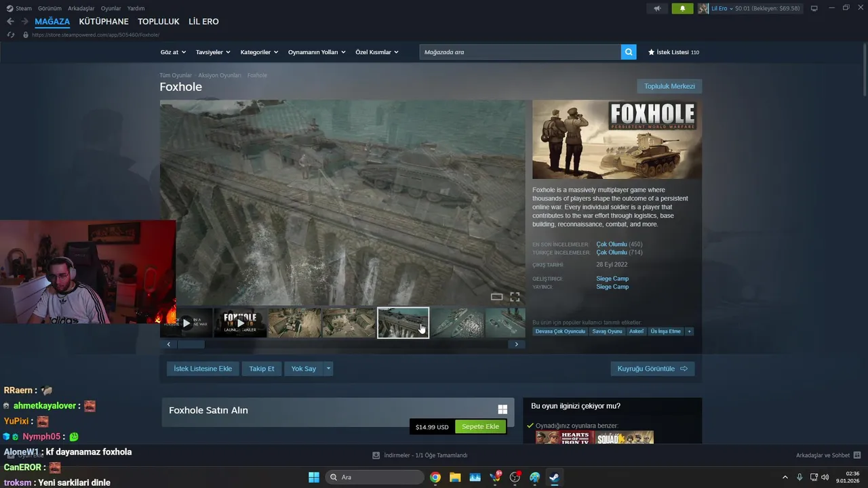The width and height of the screenshot is (868, 488).
Task: Switch to Big Picture mode monitor icon
Action: pos(814,9)
